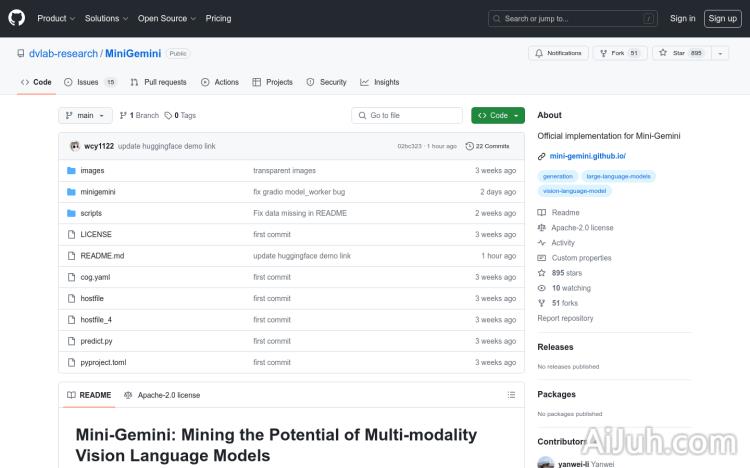Screen dimensions: 750x468
Task: Click the images folder icon
Action: click(71, 171)
